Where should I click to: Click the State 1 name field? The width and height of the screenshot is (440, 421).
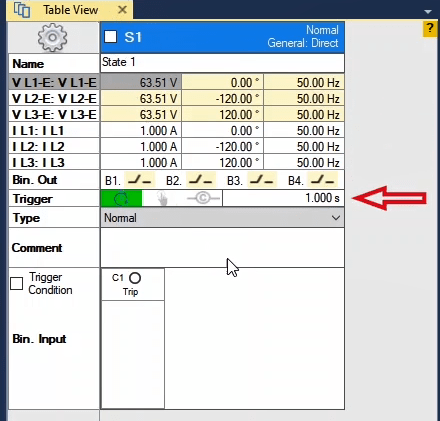(222, 62)
